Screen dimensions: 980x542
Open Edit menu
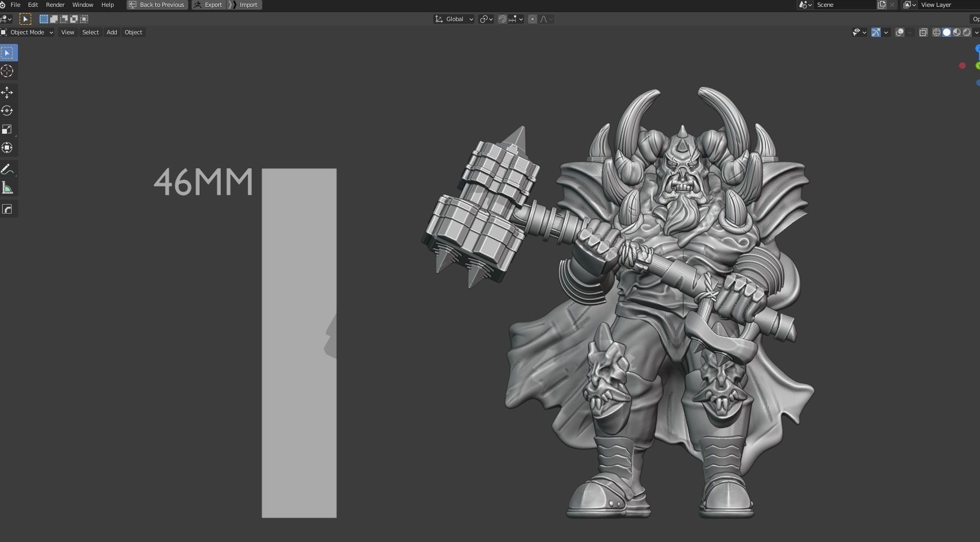pos(33,5)
